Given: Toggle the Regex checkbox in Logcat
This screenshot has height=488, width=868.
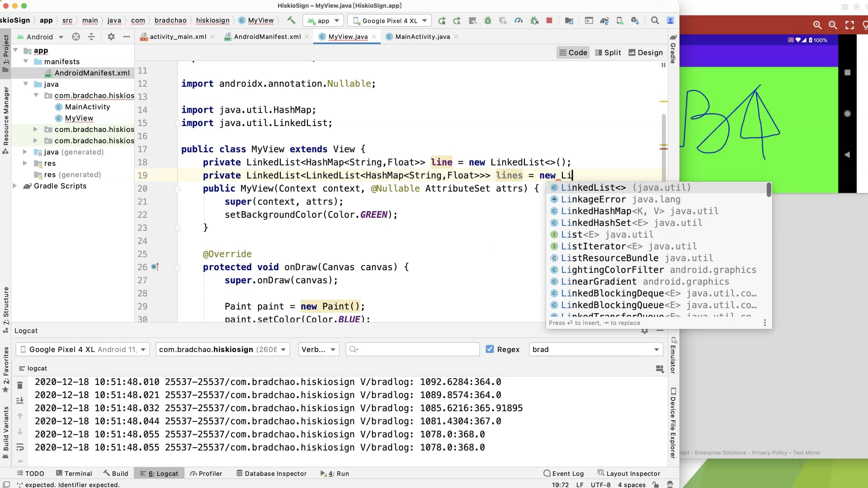Looking at the screenshot, I should coord(490,349).
